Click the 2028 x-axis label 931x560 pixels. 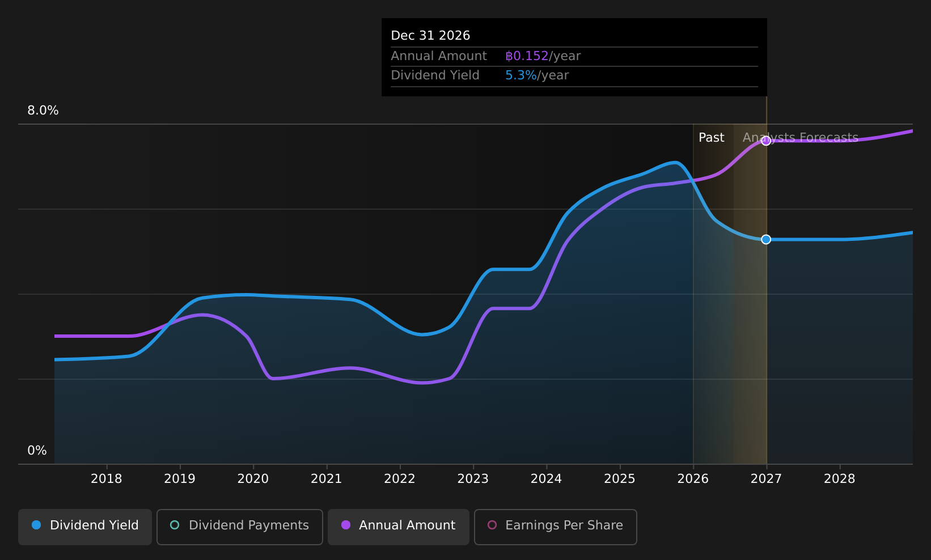[x=839, y=479]
